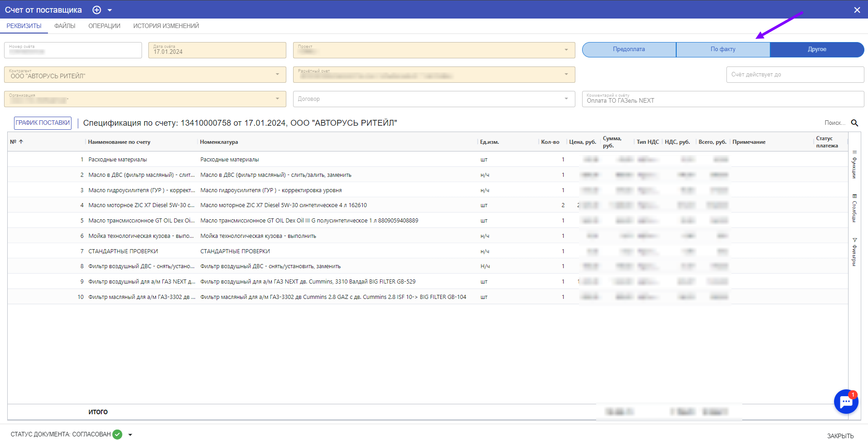Click the Номер счёта input field
The image size is (868, 440).
coord(73,50)
